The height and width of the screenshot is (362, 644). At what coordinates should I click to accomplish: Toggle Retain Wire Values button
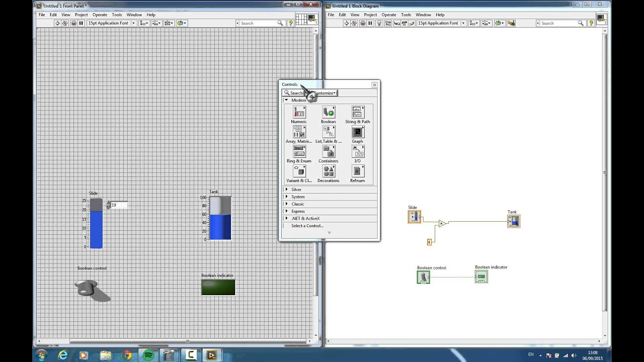(388, 23)
